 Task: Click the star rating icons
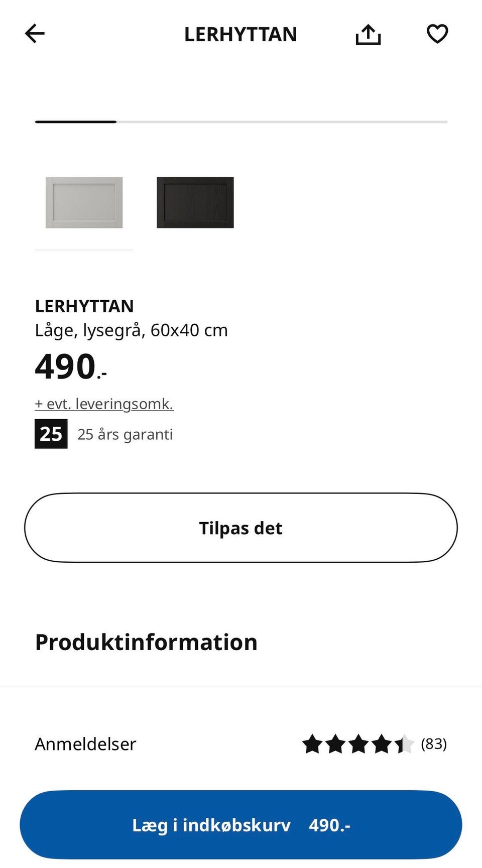[358, 744]
